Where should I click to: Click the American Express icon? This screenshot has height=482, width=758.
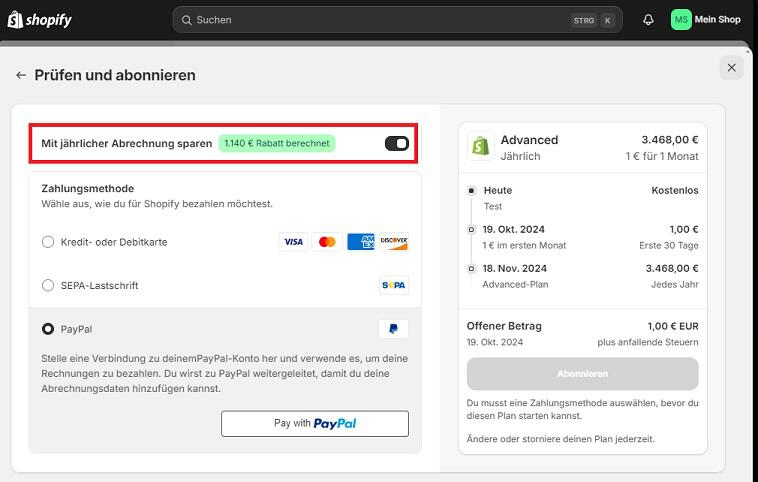[361, 242]
